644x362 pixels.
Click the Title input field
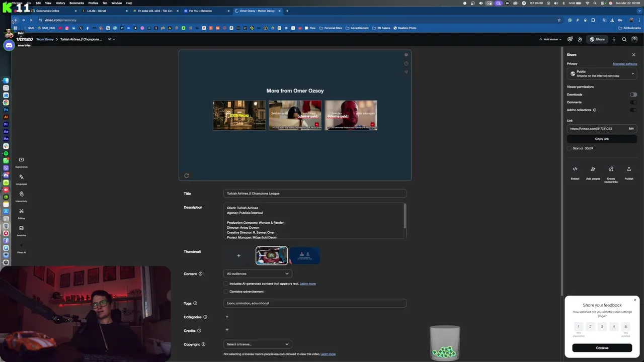[x=314, y=194]
